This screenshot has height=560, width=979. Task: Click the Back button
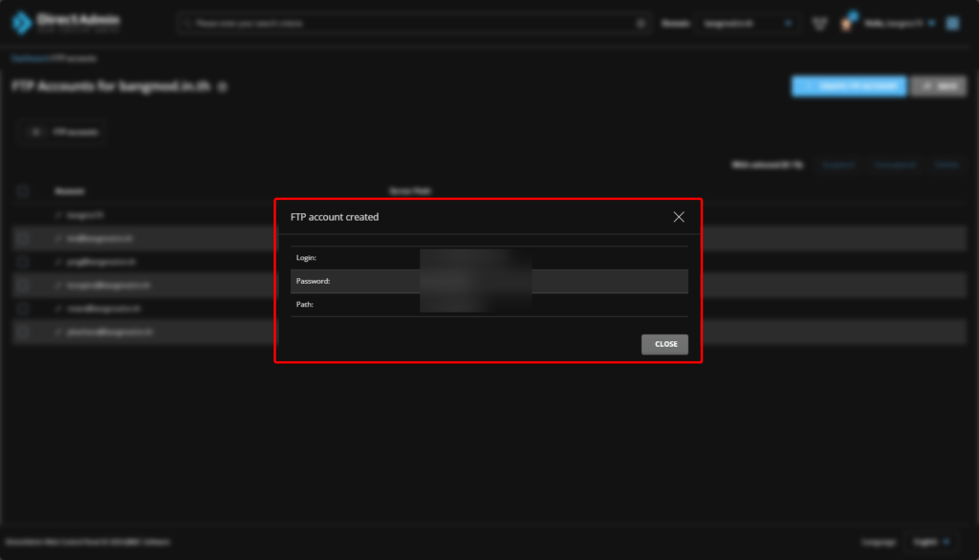click(938, 86)
